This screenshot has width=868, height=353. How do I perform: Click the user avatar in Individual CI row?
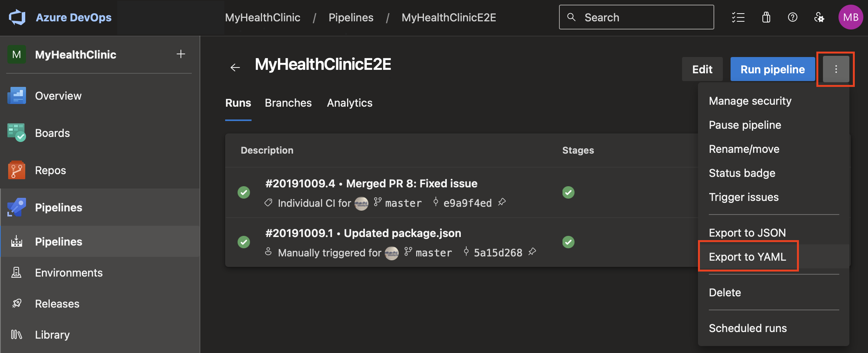point(361,203)
